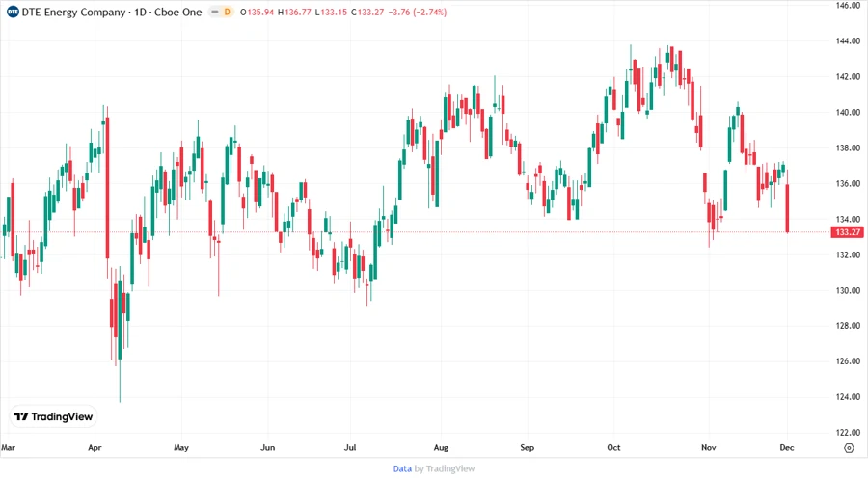The width and height of the screenshot is (868, 480).
Task: Click the open value O135.94
Action: 257,12
